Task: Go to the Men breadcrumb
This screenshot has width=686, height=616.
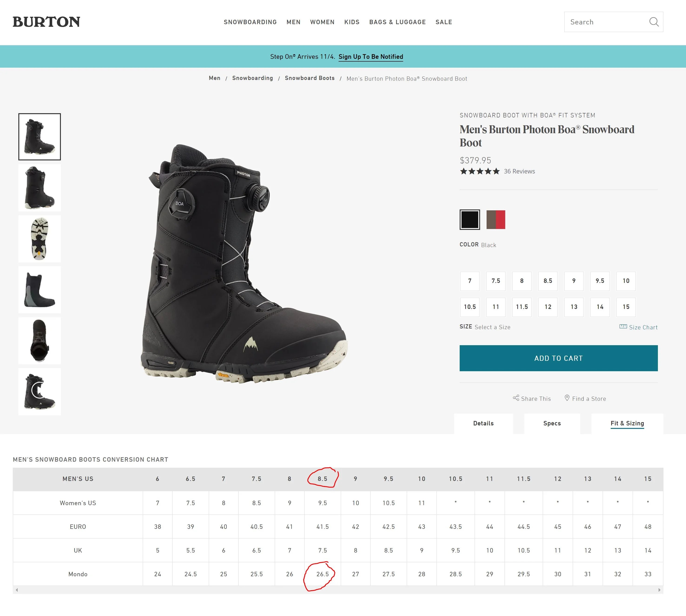Action: [x=214, y=78]
